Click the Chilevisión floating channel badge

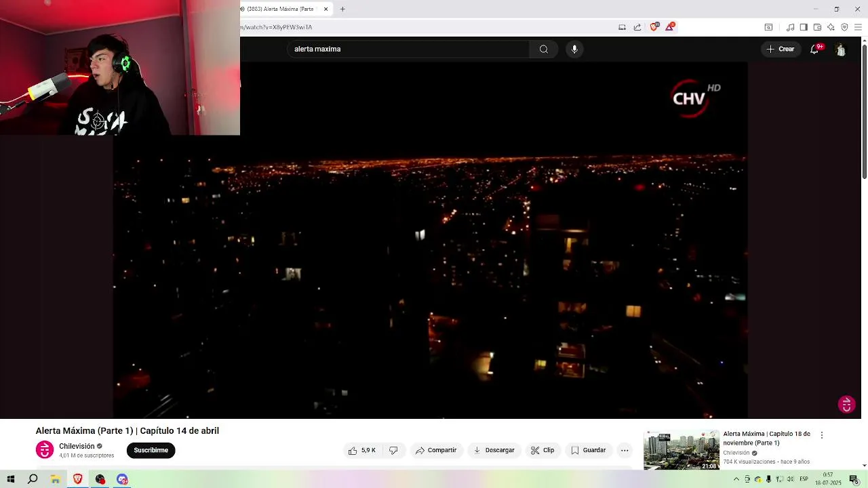pyautogui.click(x=846, y=405)
